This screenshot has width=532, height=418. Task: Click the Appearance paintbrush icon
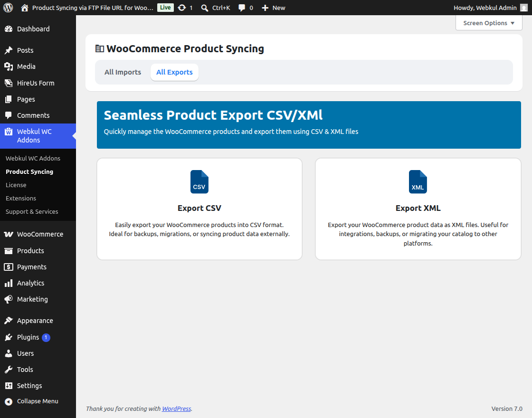(x=9, y=321)
